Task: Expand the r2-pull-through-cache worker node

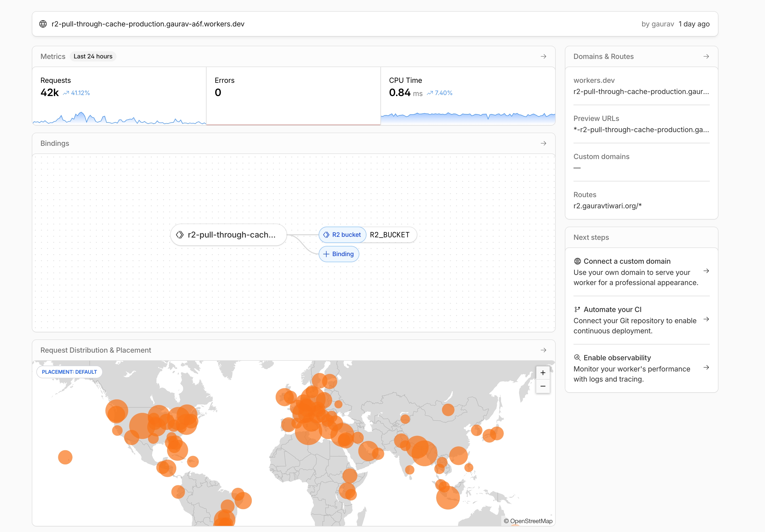Action: [228, 235]
